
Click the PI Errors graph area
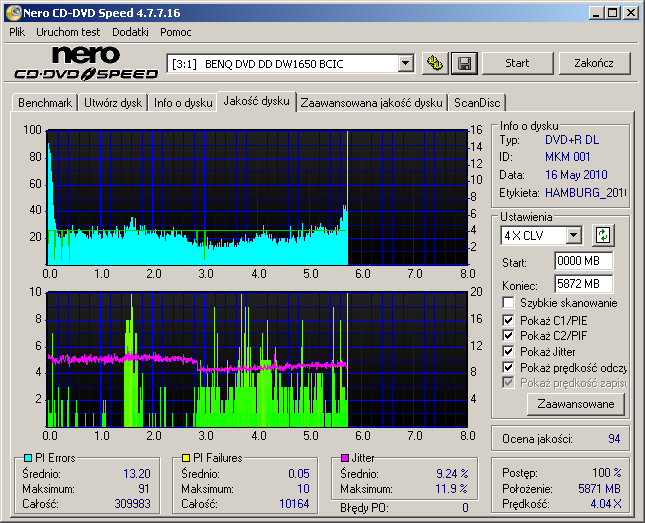pyautogui.click(x=258, y=198)
